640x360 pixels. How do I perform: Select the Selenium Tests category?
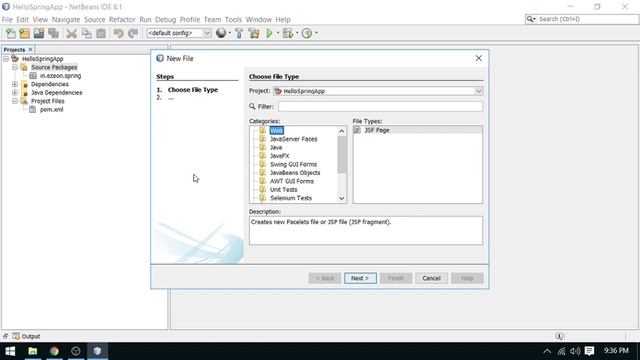291,198
